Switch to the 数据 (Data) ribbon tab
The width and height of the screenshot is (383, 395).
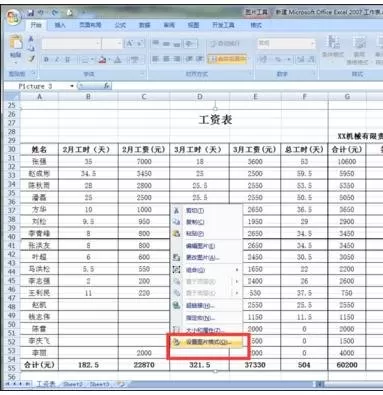144,25
